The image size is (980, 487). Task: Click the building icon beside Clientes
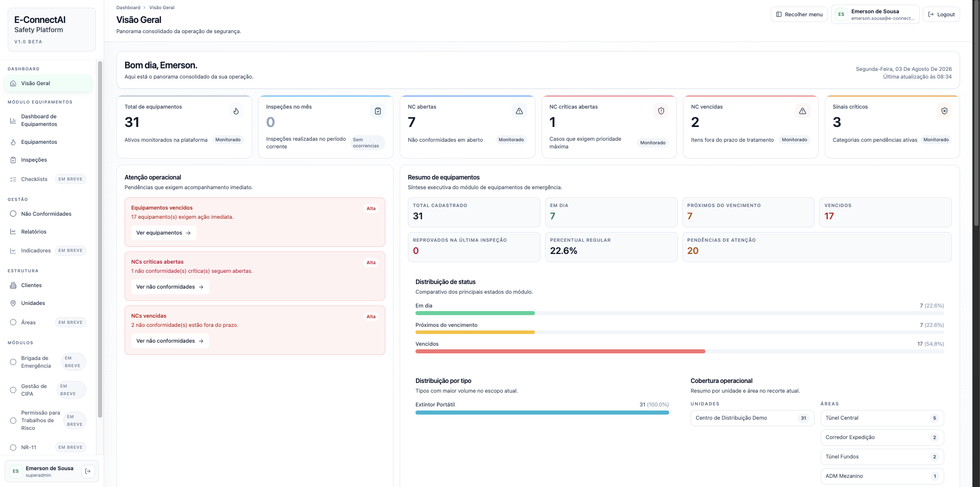click(x=13, y=286)
